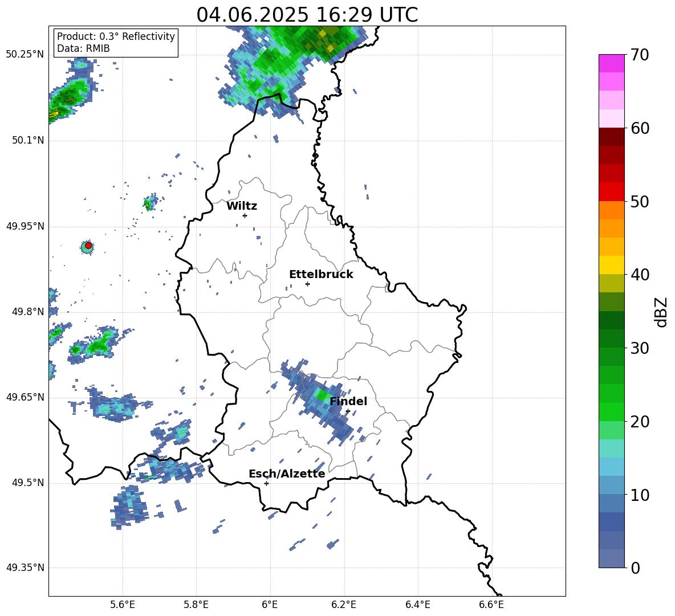Click the title '04.06.2025 16:29 UTC'
This screenshot has height=616, width=675.
click(307, 15)
